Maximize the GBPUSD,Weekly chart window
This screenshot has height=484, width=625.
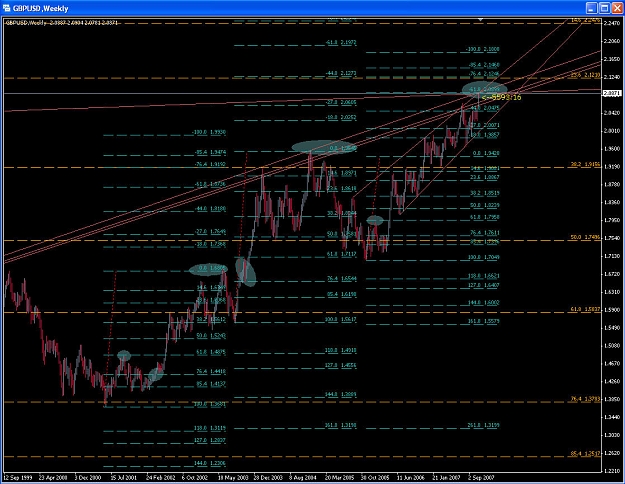click(604, 8)
